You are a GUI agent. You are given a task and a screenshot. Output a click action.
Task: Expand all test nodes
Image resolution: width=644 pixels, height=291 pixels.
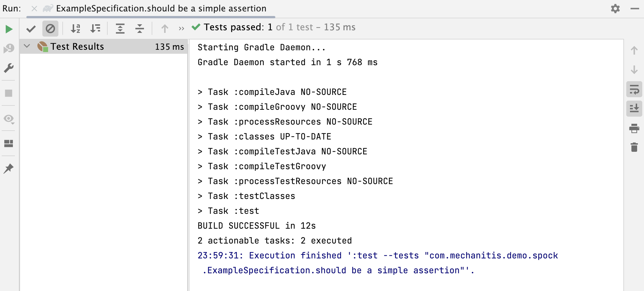coord(120,29)
